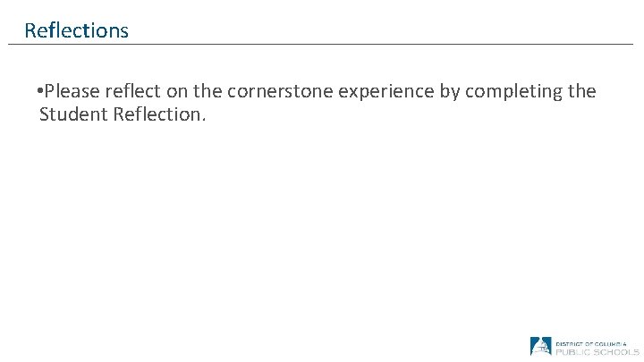Click the final 'the' on the first line
The image size is (644, 362).
click(x=581, y=91)
